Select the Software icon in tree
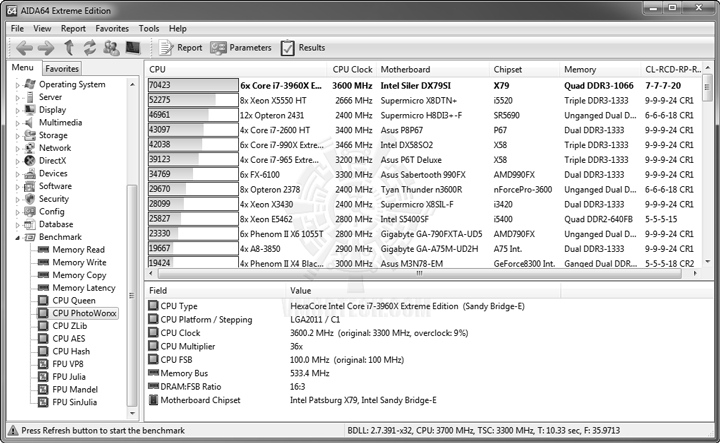Screen dimensions: 720x443 pyautogui.click(x=30, y=186)
